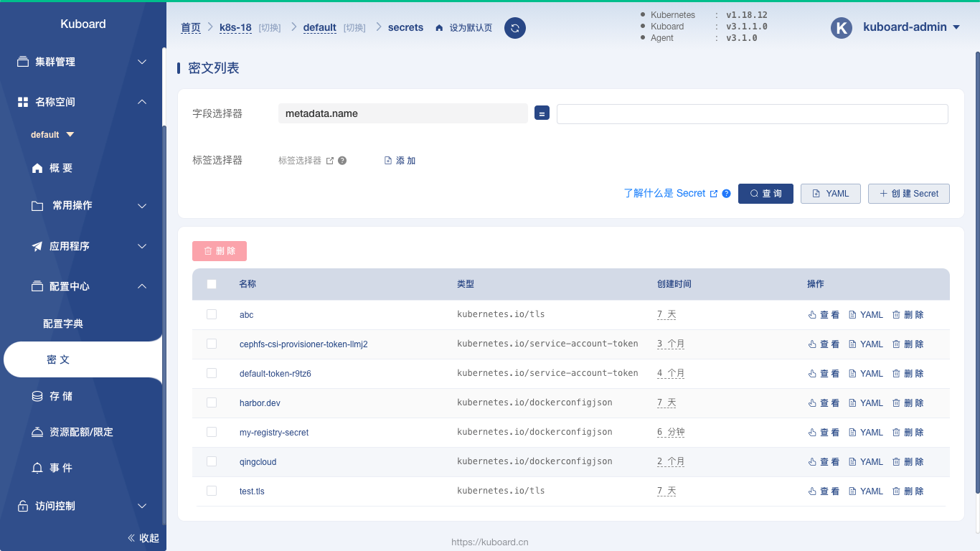Viewport: 980px width, 551px height.
Task: Click the circular refresh icon in breadcrumb bar
Action: click(x=515, y=28)
